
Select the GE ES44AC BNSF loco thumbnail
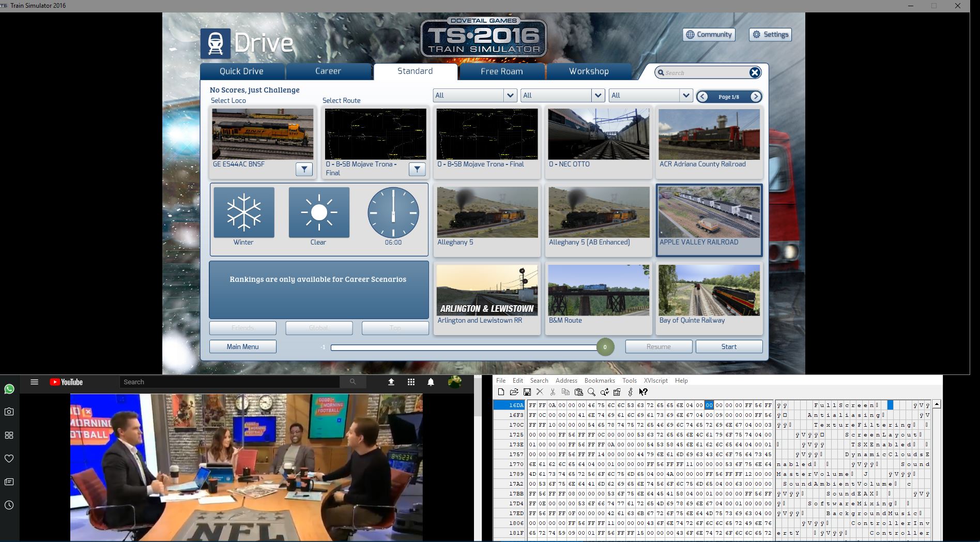pos(263,134)
